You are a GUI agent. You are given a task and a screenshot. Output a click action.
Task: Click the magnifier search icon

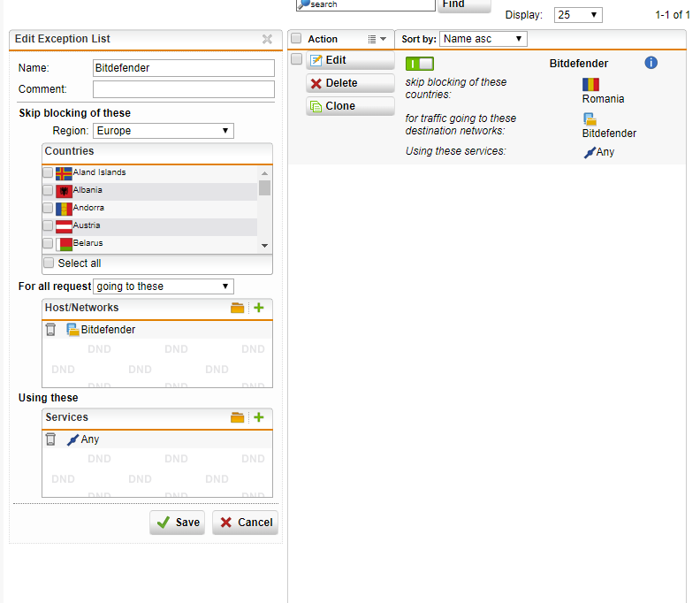pyautogui.click(x=303, y=4)
